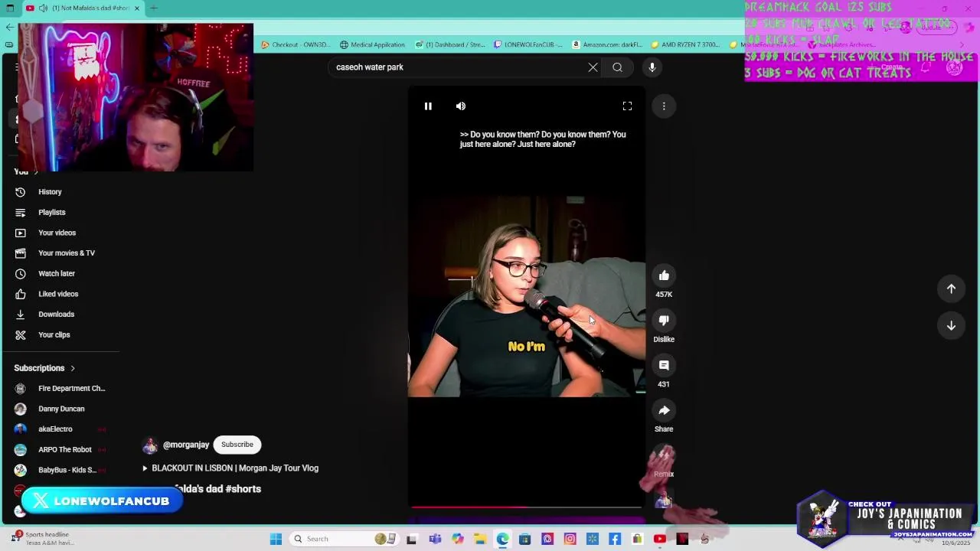Start voice search with microphone
Viewport: 980px width, 551px height.
(652, 67)
